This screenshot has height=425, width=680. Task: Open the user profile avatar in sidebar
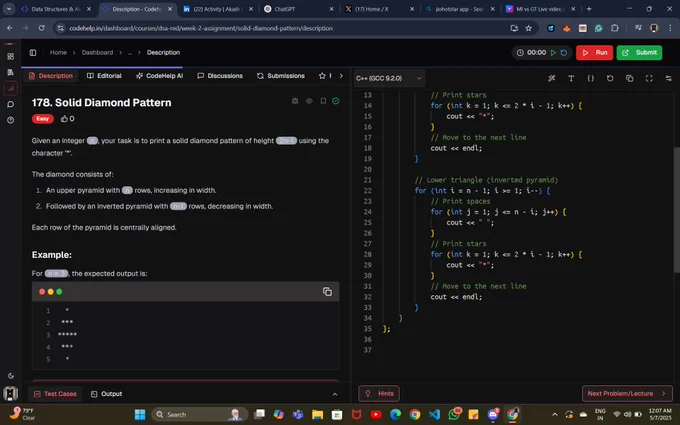pyautogui.click(x=10, y=393)
